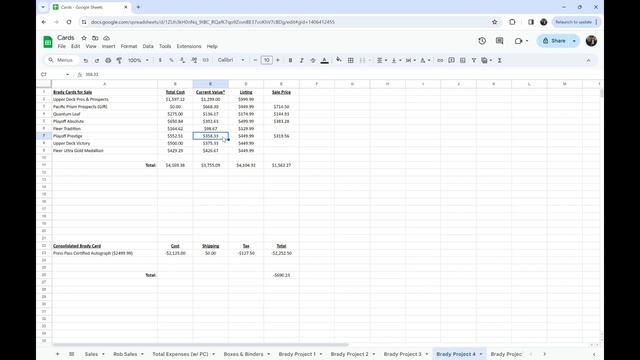Open the Tools menu
The image size is (640, 360).
(165, 47)
